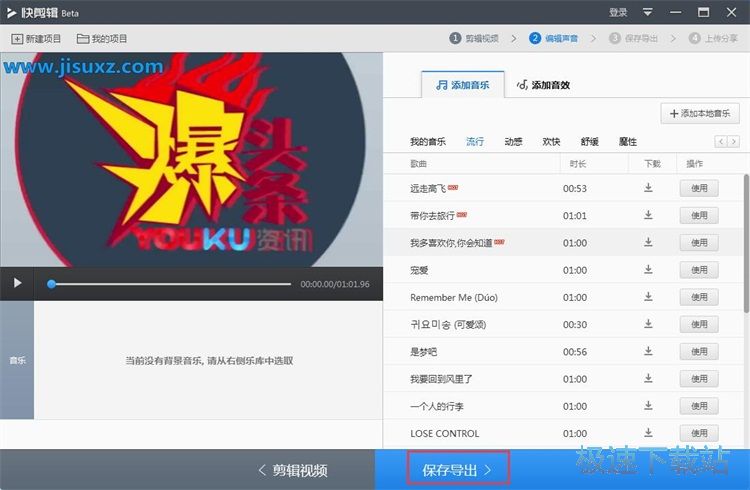Click the 时长 column header

[x=578, y=164]
